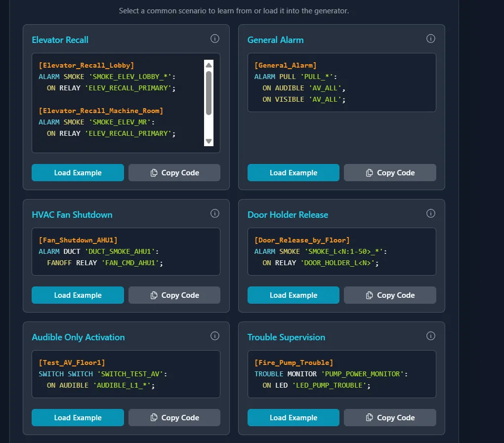Load Example for Audible Only Activation
Viewport: 504px width, 443px height.
pos(78,417)
